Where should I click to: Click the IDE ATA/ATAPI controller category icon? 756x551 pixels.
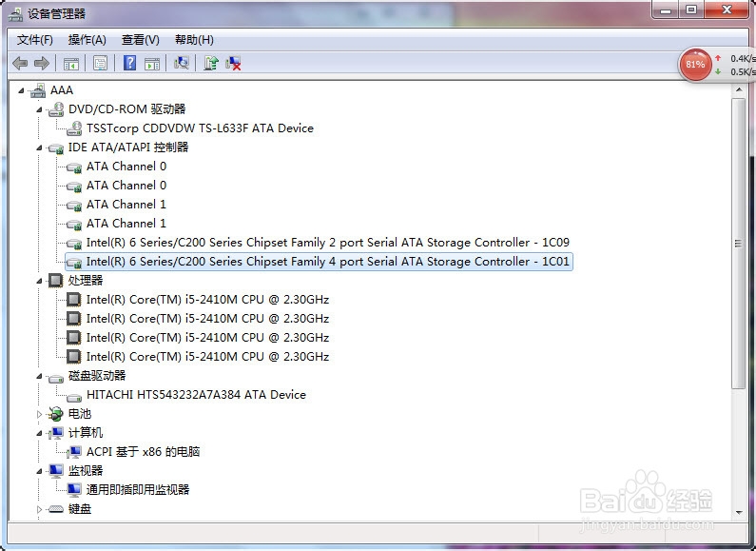[56, 148]
